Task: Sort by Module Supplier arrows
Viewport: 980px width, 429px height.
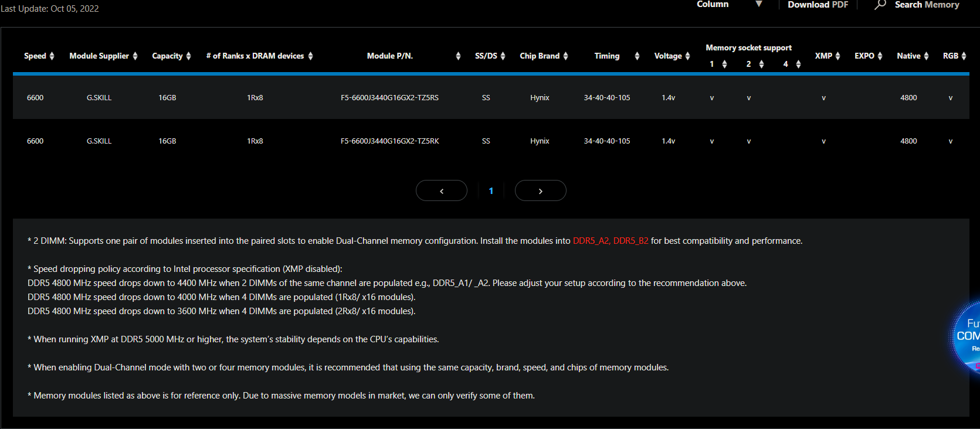Action: (x=135, y=56)
